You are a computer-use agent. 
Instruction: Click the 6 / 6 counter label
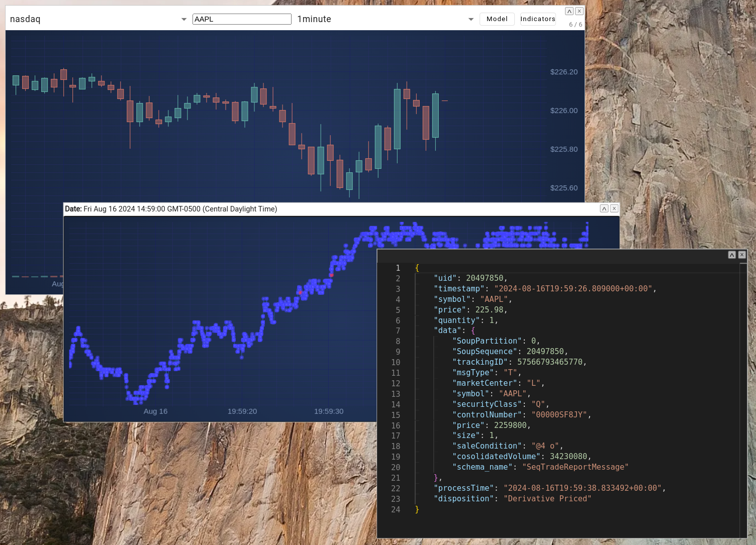tap(576, 25)
